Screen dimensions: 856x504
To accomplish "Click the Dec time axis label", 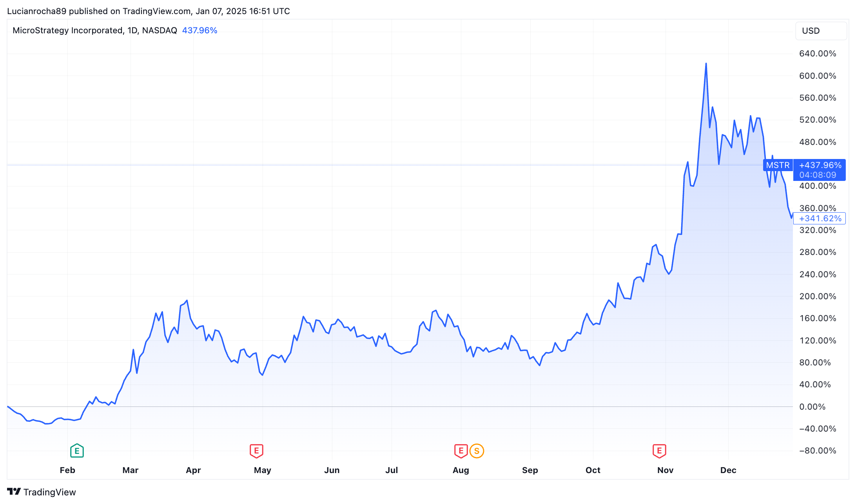I will 728,470.
